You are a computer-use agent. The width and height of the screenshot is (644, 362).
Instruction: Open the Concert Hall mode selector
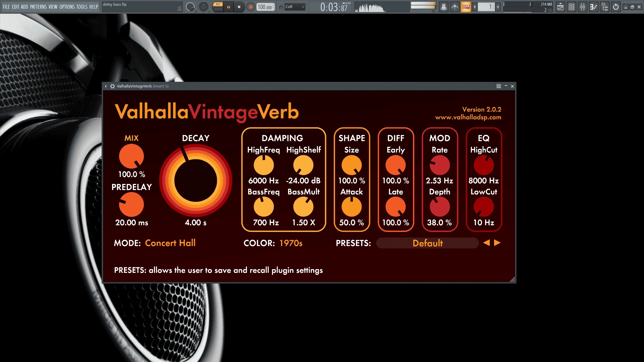pos(170,243)
